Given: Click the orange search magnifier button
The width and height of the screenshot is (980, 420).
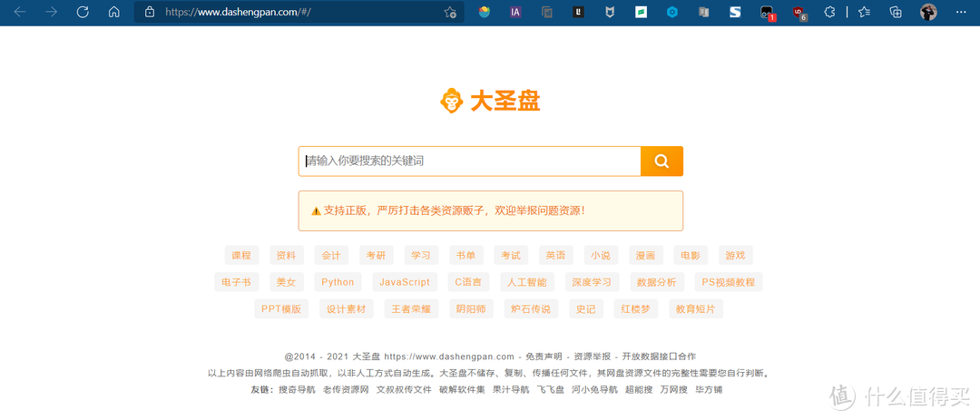Looking at the screenshot, I should coord(661,161).
